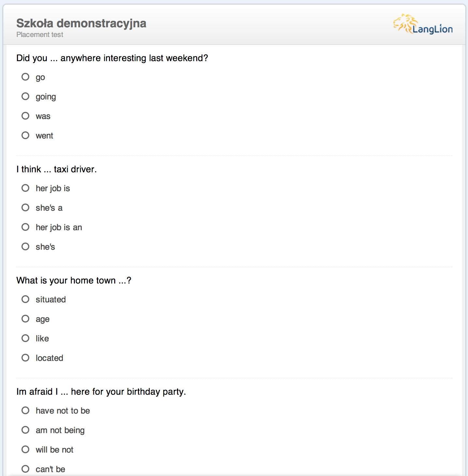This screenshot has width=468, height=476.
Task: Choose the 'have not to be' option
Action: [25, 411]
